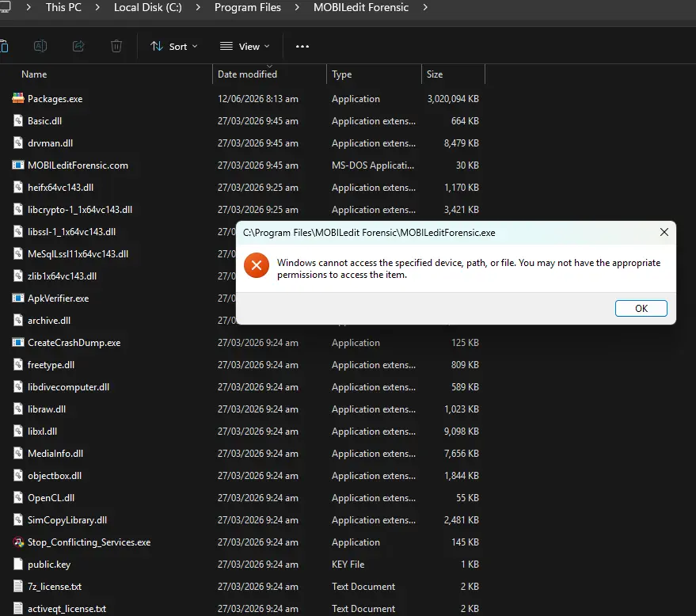Click the Rename toolbar icon

(40, 46)
